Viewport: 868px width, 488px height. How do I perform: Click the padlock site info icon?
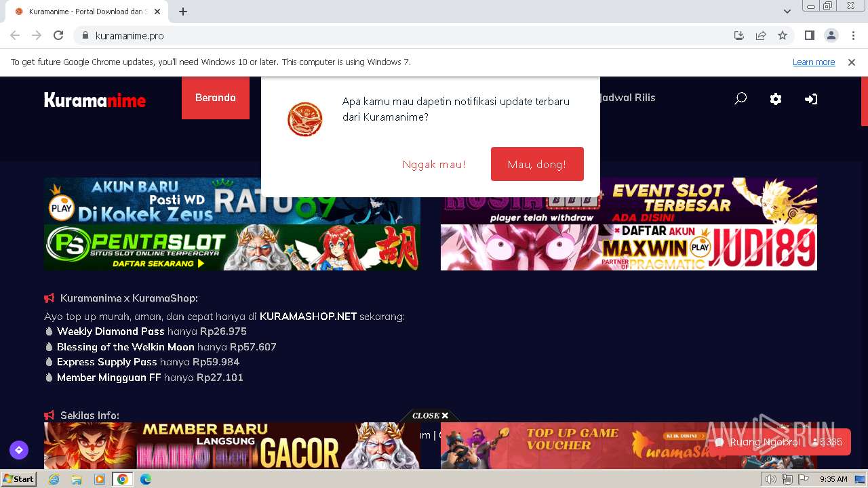[85, 35]
